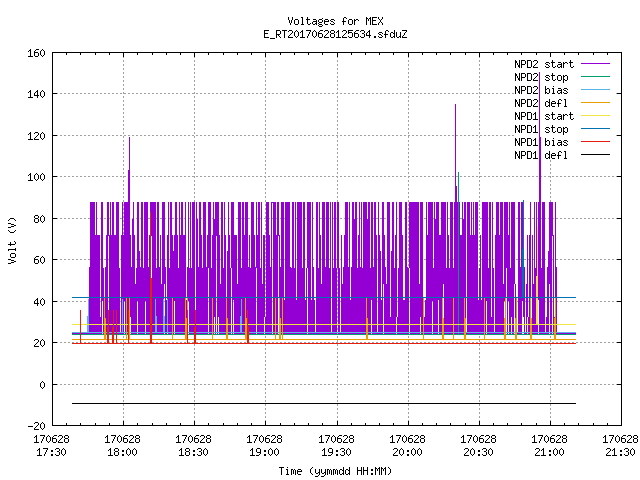Viewport: 640px width, 480px height.
Task: Click the NPD2 start legend label
Action: coord(544,64)
